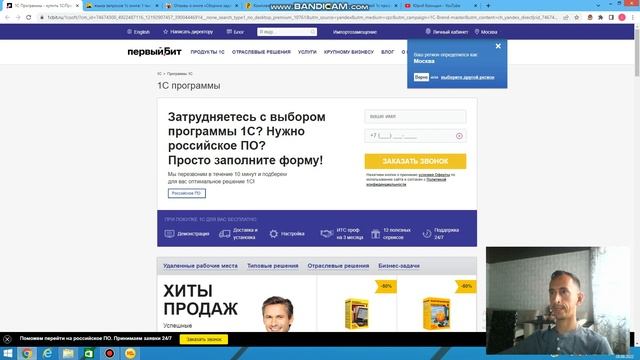This screenshot has height=360, width=640.
Task: Open the УСЛУГИ menu
Action: coord(307,52)
